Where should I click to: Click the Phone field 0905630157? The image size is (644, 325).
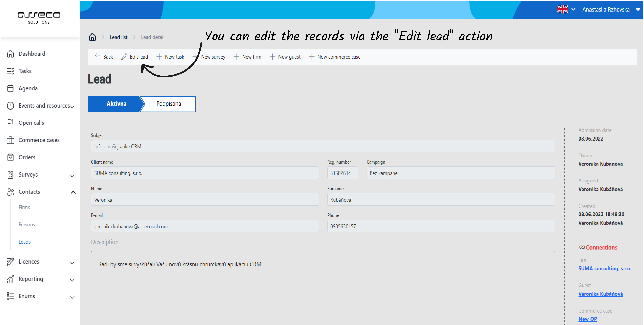(441, 226)
